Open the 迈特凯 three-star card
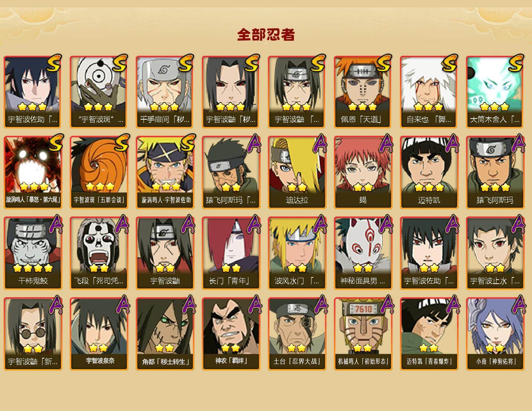Viewport: 532px width, 411px height. [429, 172]
